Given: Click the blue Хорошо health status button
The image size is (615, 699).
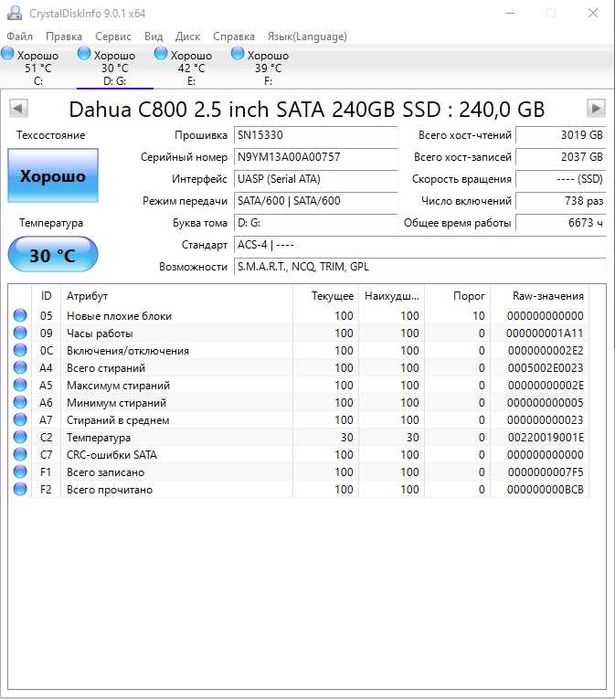Looking at the screenshot, I should [x=53, y=176].
